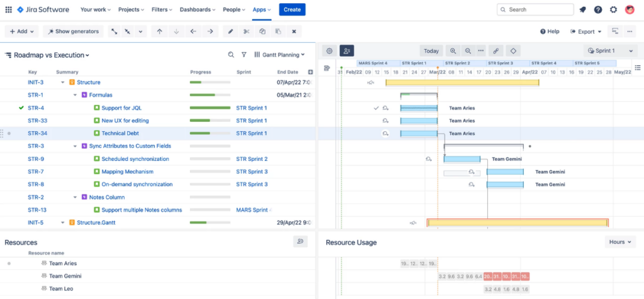The width and height of the screenshot is (644, 299).
Task: Click in the top Search field
Action: click(x=535, y=9)
